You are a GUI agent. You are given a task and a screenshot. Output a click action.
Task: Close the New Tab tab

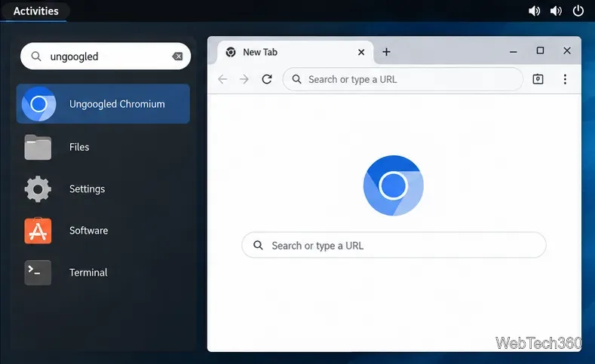point(361,52)
